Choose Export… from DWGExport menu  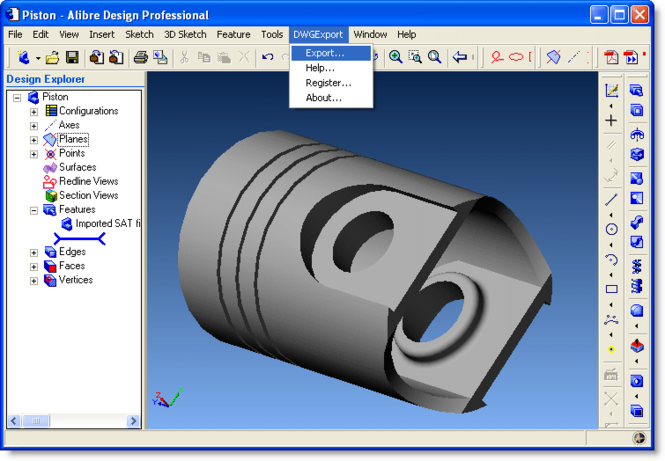[x=331, y=53]
